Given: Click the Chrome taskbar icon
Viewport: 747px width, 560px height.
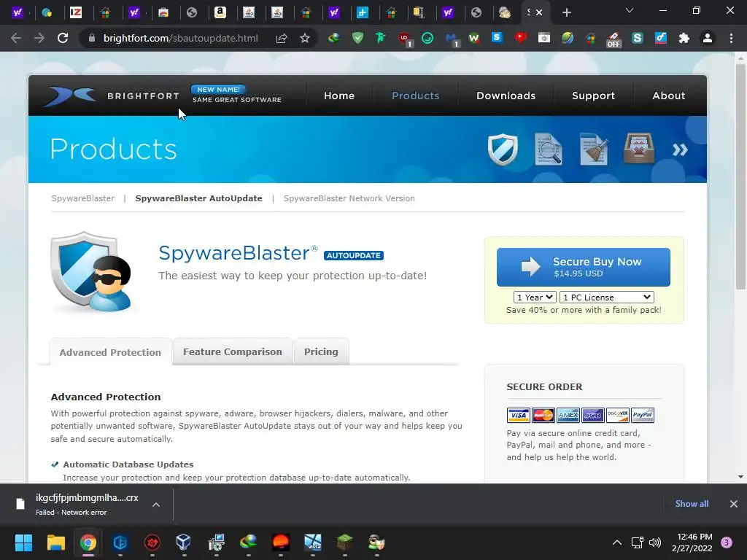Looking at the screenshot, I should [x=88, y=542].
